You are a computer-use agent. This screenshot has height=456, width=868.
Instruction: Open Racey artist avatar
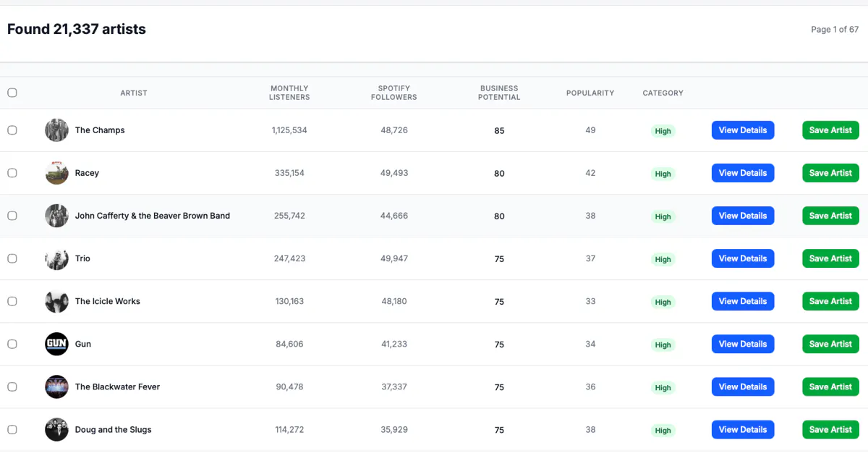[x=56, y=173]
